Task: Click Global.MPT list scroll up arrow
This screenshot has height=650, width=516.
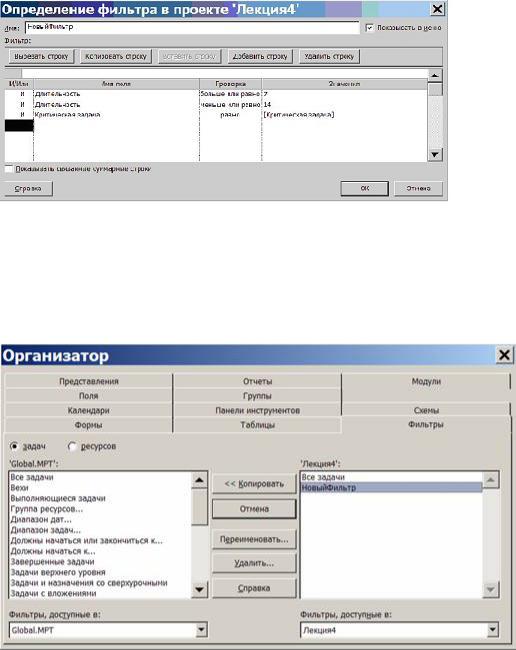Action: (199, 480)
